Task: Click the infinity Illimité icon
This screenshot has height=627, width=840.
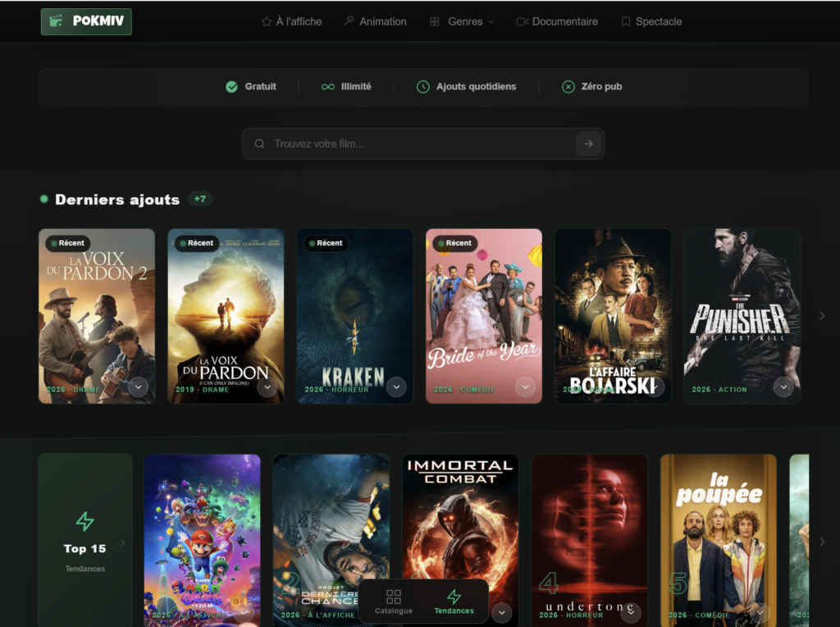Action: [x=328, y=87]
